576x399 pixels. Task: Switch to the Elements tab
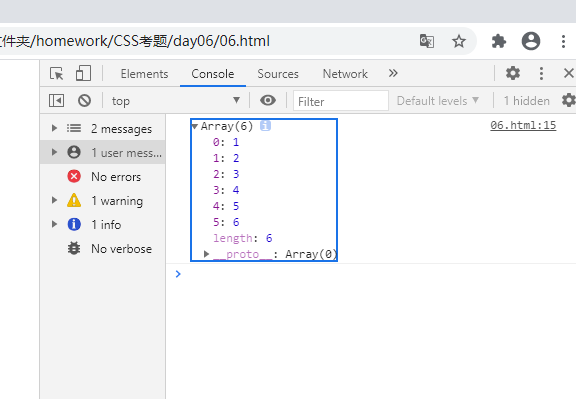[x=144, y=74]
